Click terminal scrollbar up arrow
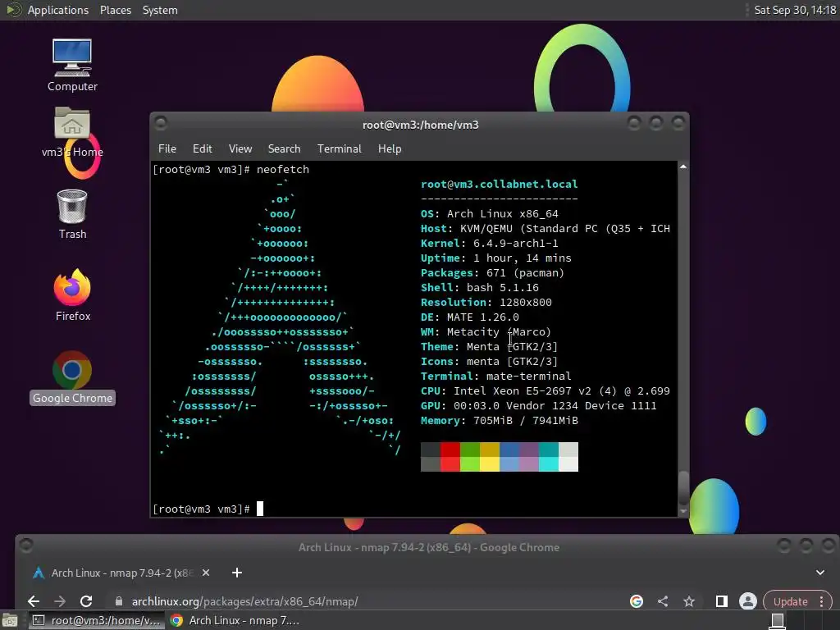The height and width of the screenshot is (630, 840). 683,167
